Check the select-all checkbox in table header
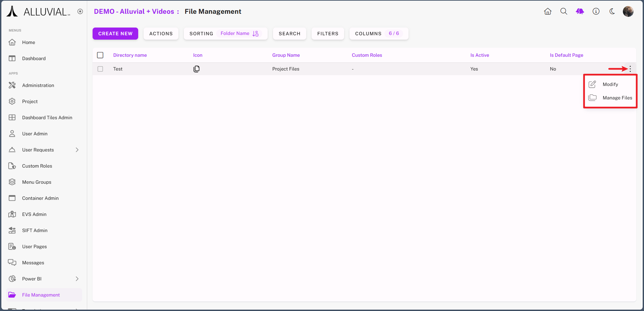Viewport: 644px width, 311px height. [100, 55]
